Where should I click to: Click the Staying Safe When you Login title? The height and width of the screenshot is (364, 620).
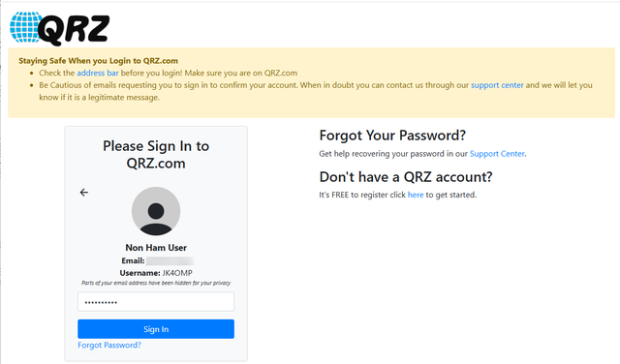click(98, 61)
